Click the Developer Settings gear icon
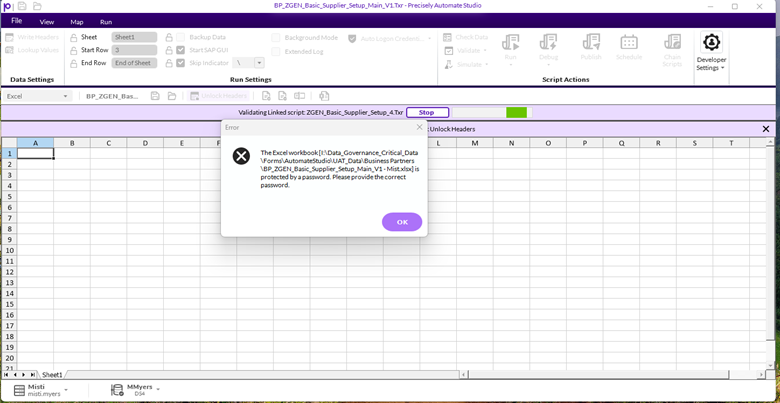This screenshot has height=403, width=780. (x=711, y=42)
